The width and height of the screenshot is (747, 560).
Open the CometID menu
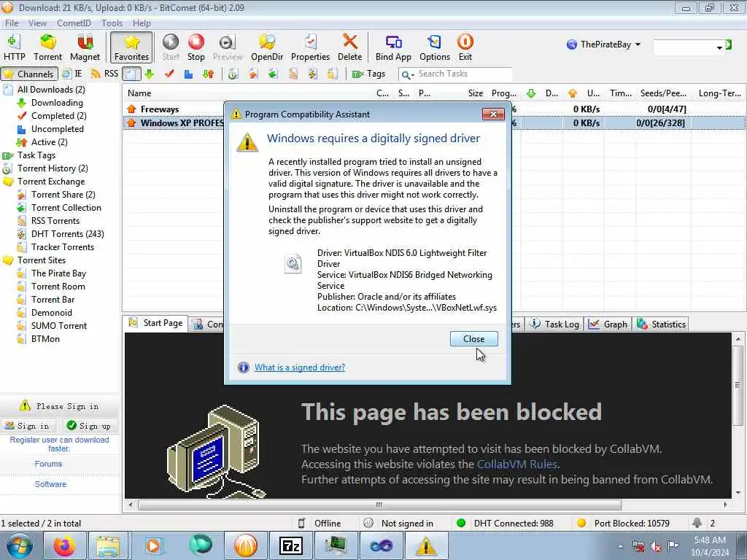point(74,23)
